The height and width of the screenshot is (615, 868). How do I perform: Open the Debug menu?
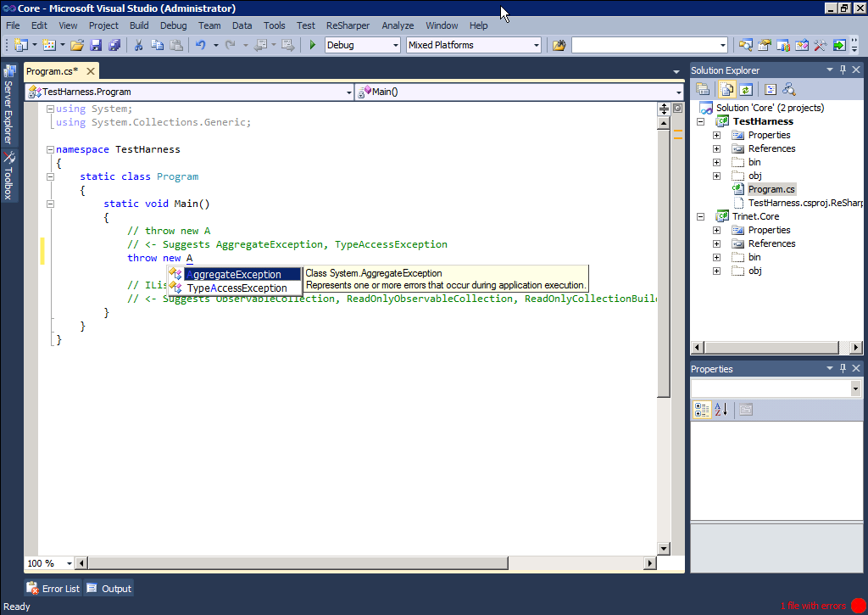173,25
